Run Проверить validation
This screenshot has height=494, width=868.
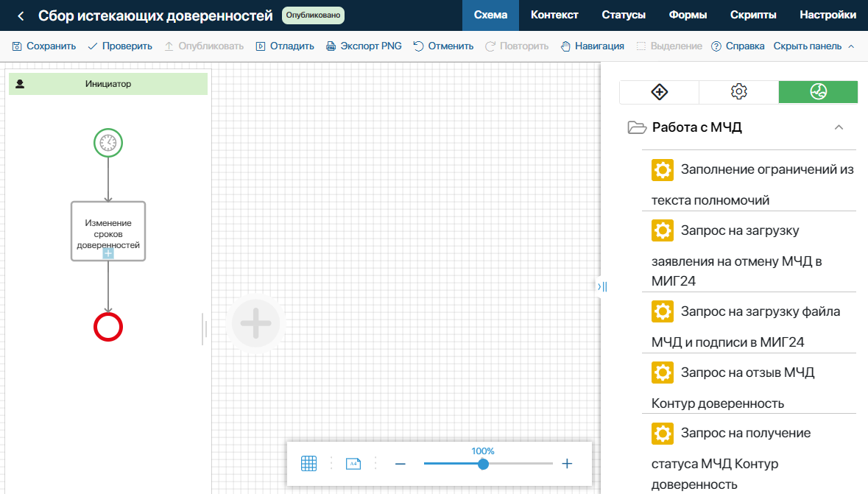click(119, 46)
